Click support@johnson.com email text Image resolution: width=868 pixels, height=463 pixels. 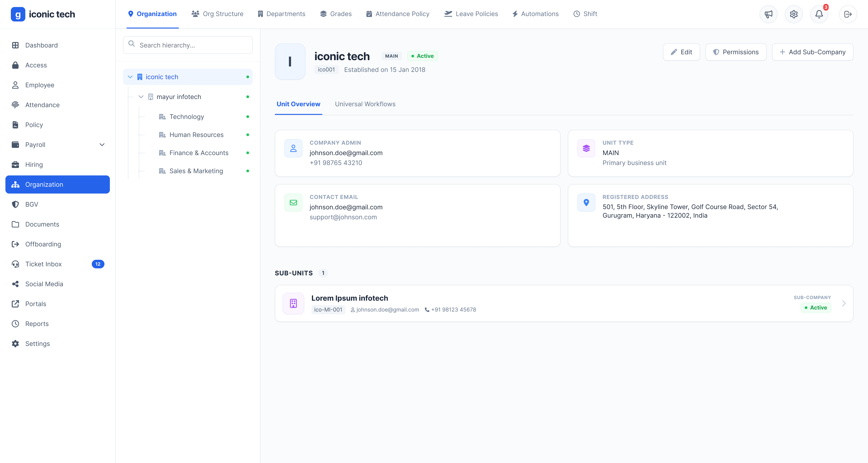343,217
